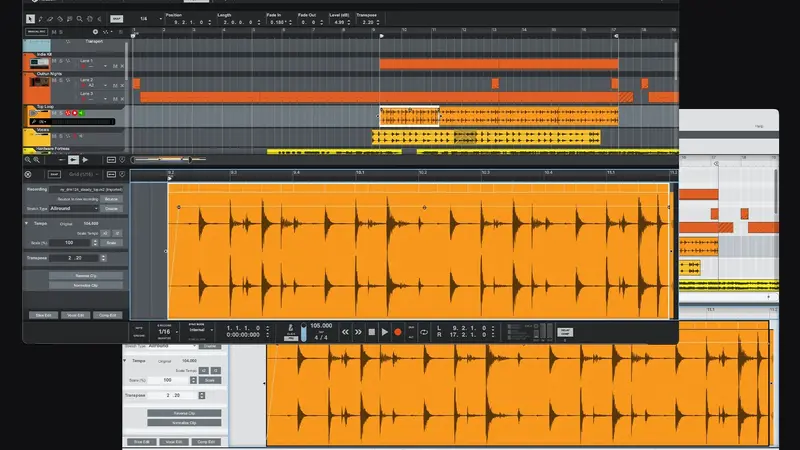Click the Normalize Clip button in front panel
Image resolution: width=800 pixels, height=450 pixels.
pyautogui.click(x=86, y=286)
